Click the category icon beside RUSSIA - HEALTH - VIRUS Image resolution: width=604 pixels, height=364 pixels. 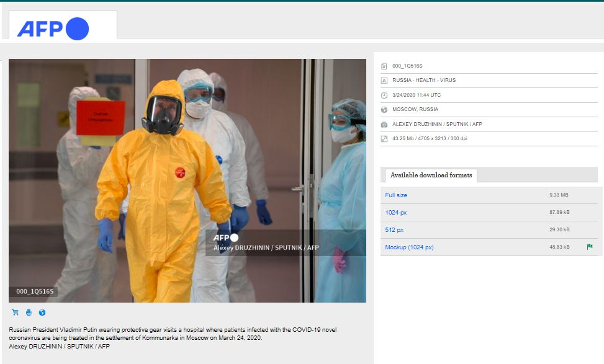point(384,81)
